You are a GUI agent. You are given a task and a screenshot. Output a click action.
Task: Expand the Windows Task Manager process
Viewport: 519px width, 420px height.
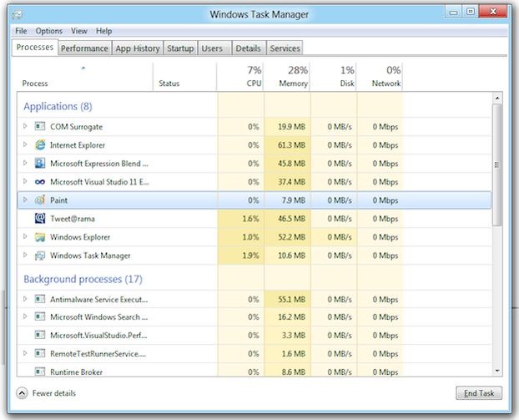25,255
